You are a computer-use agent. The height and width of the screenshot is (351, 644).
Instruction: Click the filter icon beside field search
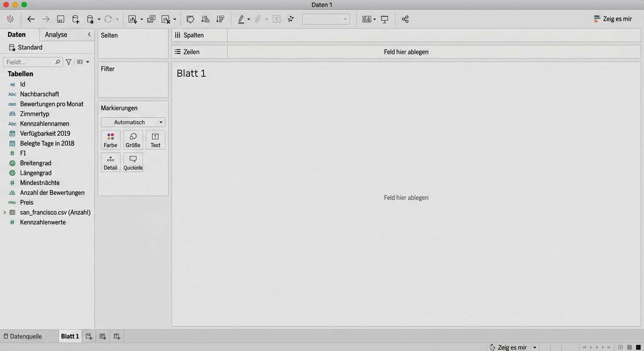pos(69,62)
